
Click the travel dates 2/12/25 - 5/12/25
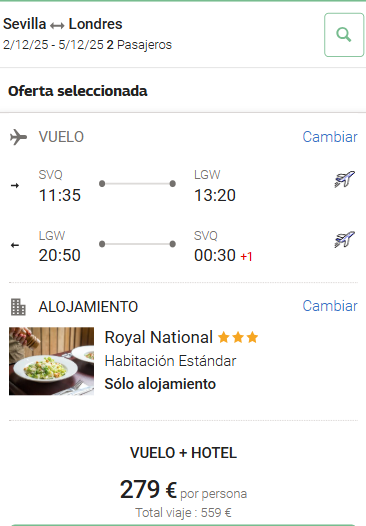53,45
